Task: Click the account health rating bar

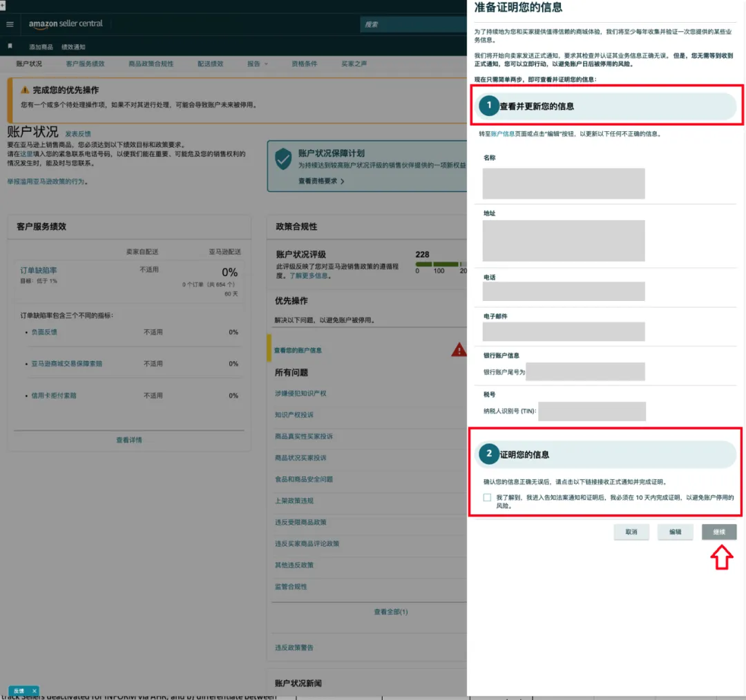Action: tap(440, 264)
